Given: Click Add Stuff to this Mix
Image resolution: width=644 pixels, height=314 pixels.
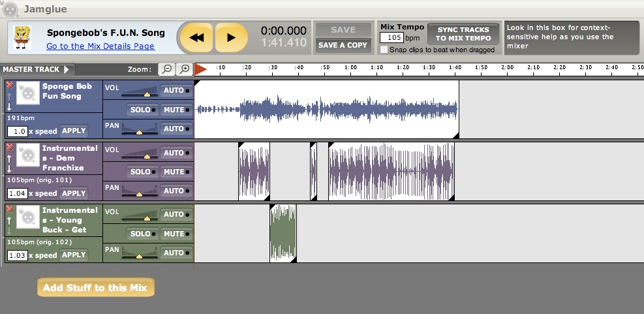Looking at the screenshot, I should click(x=95, y=287).
